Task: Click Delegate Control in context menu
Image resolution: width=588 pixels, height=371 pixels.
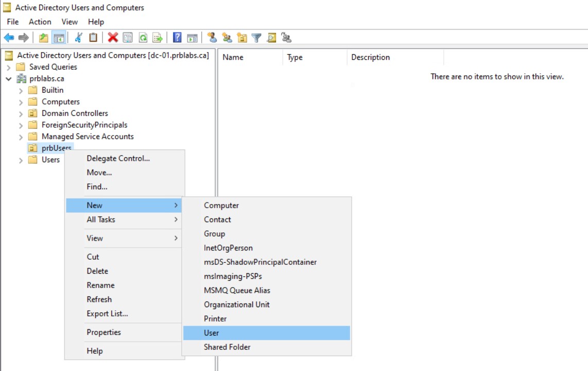Action: tap(118, 158)
